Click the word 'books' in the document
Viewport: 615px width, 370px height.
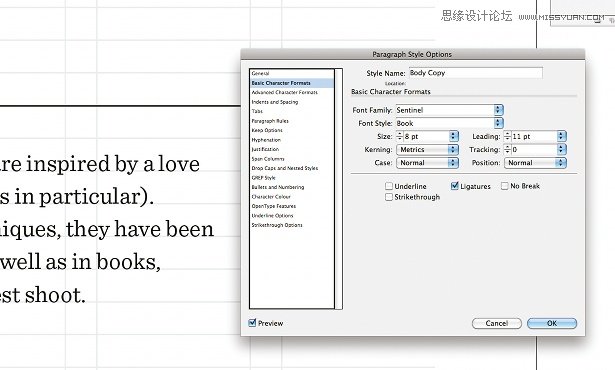pyautogui.click(x=126, y=262)
